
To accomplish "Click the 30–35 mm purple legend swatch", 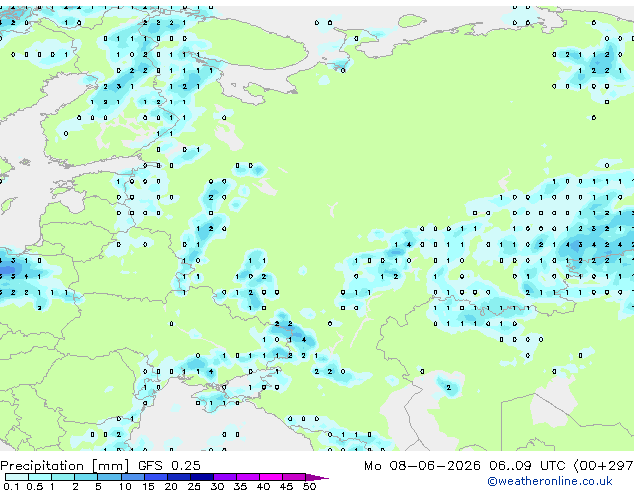I will (224, 477).
